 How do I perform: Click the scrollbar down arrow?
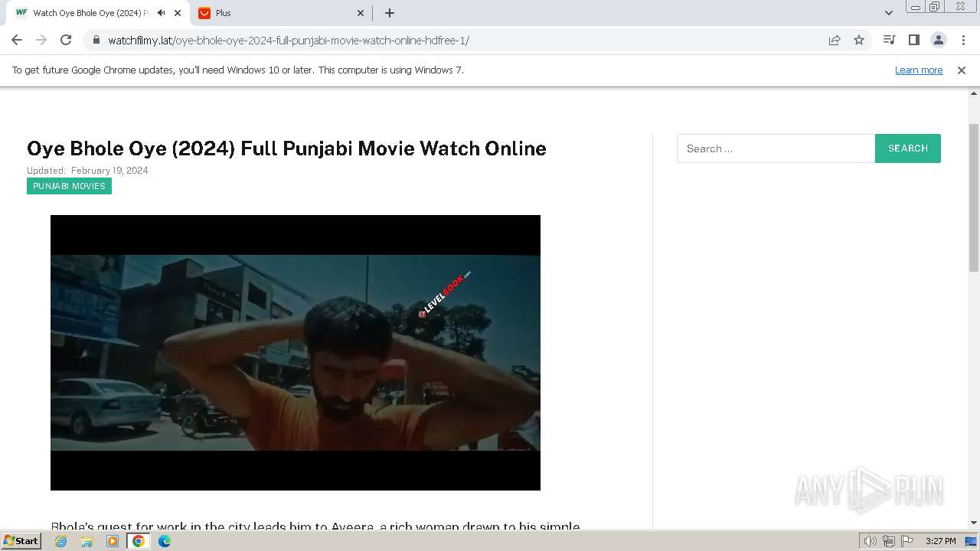coord(974,523)
